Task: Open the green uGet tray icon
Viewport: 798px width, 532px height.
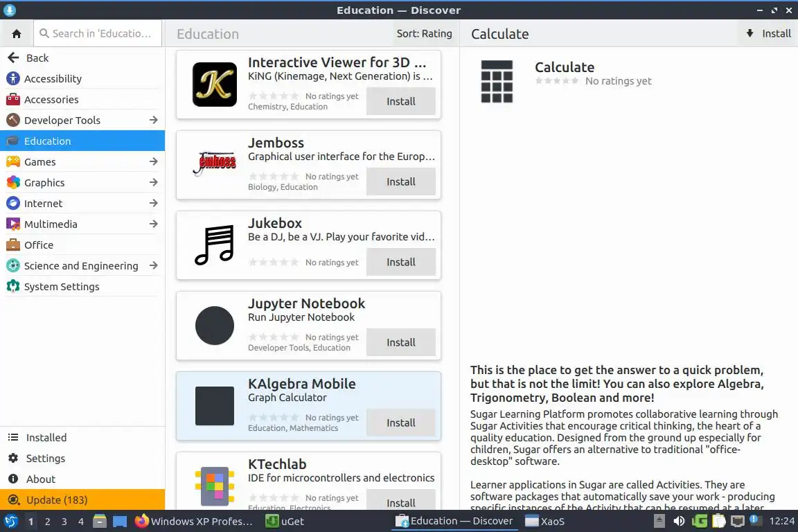Action: tap(699, 522)
